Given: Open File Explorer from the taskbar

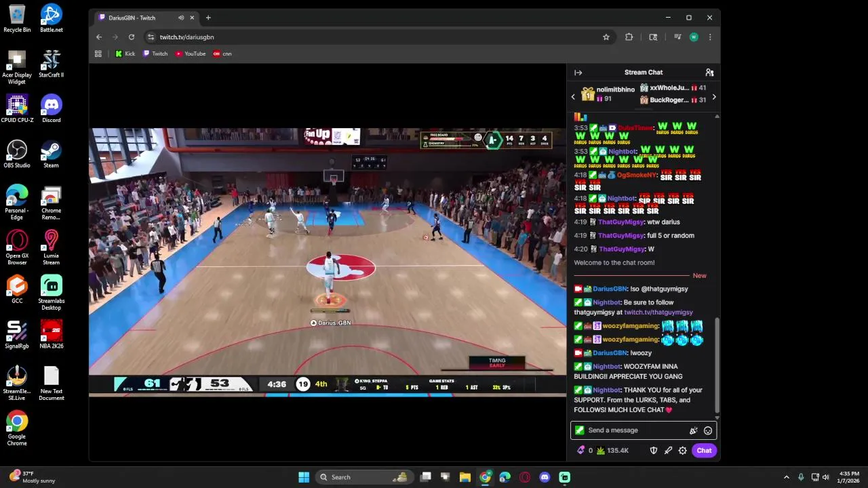Looking at the screenshot, I should 465,477.
